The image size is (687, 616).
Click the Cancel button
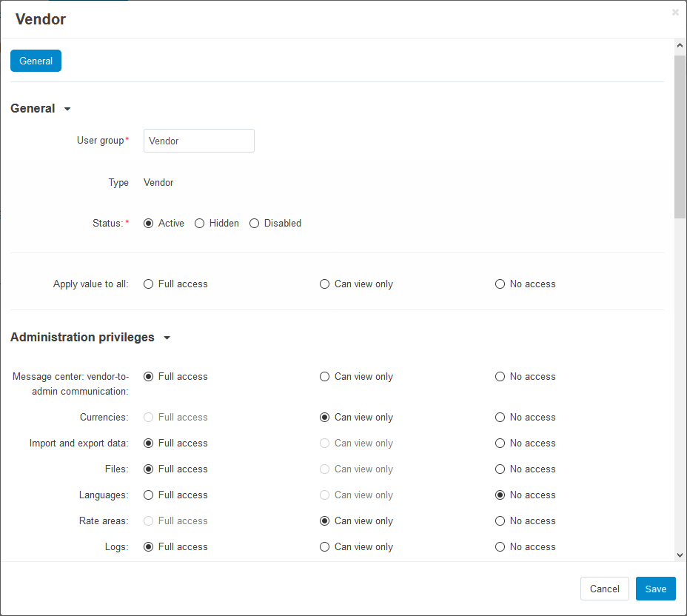point(605,589)
